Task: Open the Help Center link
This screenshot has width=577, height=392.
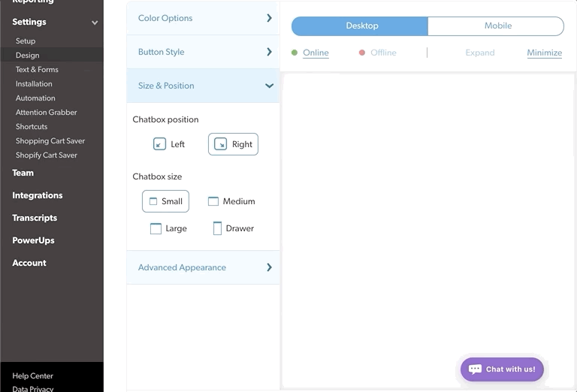Action: (x=33, y=375)
